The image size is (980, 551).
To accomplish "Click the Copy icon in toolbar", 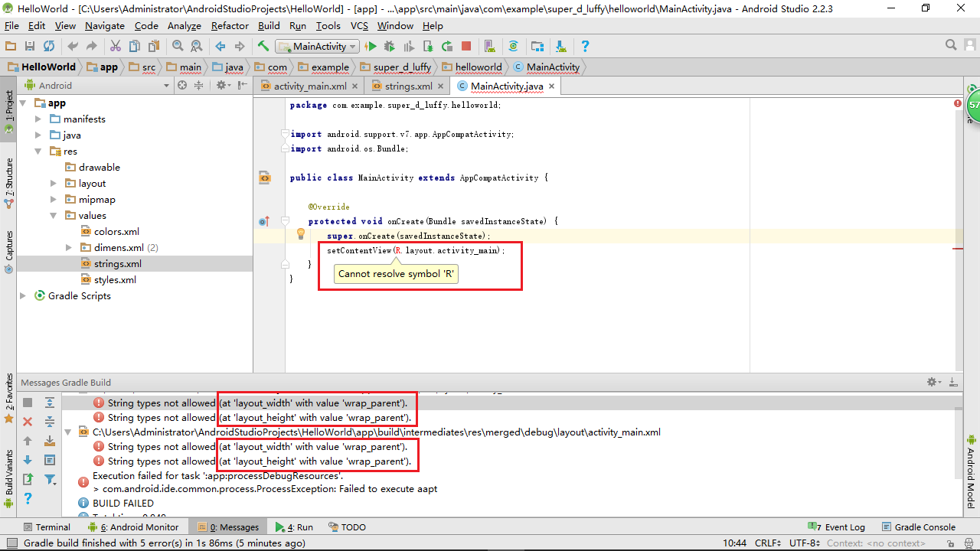I will pyautogui.click(x=135, y=47).
